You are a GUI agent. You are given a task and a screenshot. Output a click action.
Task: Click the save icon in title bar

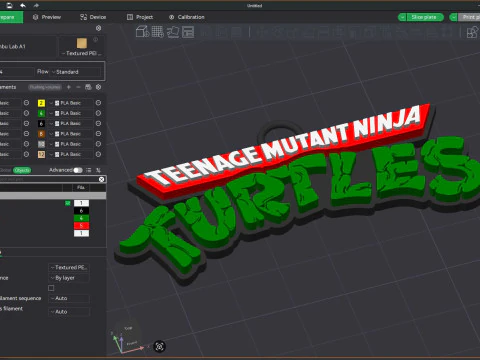point(9,5)
